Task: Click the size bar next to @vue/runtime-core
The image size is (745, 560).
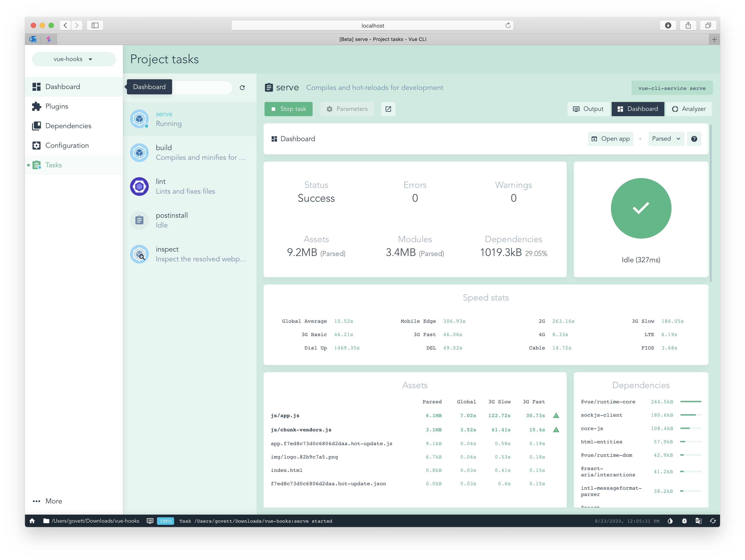Action: [x=691, y=401]
